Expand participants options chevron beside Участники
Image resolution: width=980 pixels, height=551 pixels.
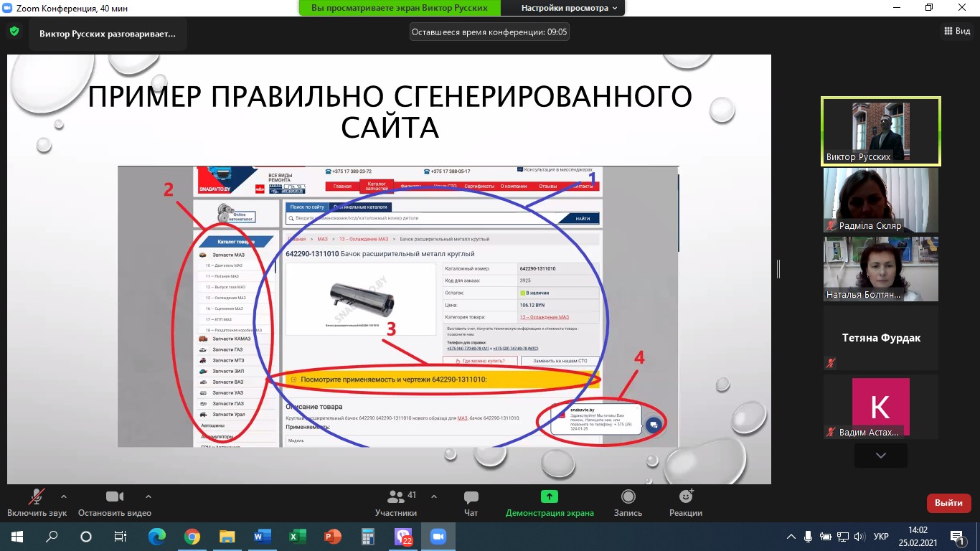tap(434, 496)
